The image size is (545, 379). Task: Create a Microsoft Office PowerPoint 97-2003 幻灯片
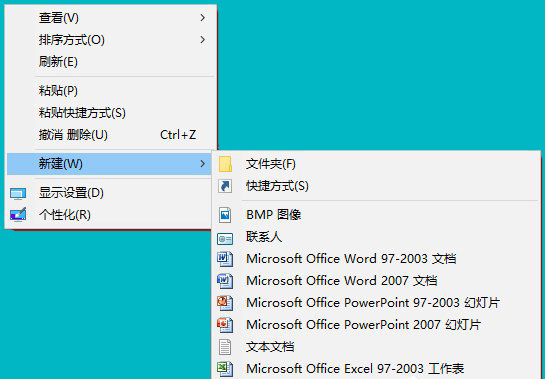(376, 303)
